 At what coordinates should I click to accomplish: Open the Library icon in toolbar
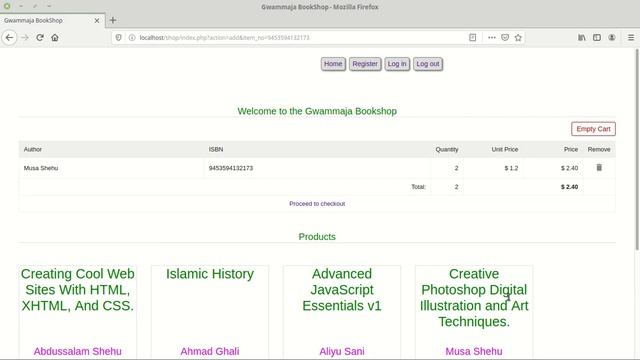tap(582, 38)
